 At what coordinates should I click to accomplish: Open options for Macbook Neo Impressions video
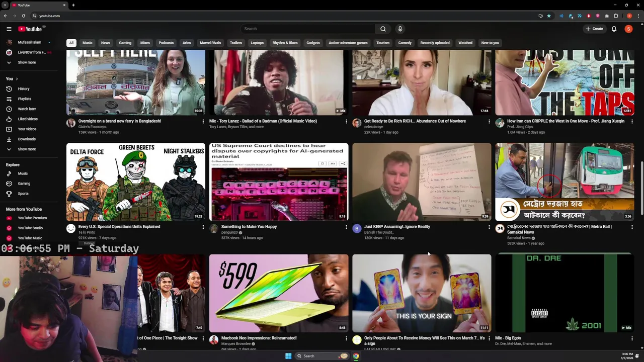346,338
